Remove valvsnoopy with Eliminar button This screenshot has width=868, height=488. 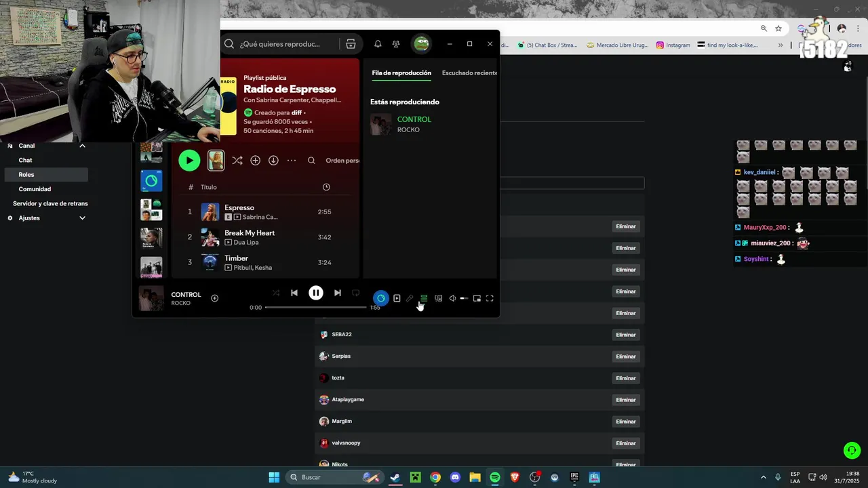[626, 443]
